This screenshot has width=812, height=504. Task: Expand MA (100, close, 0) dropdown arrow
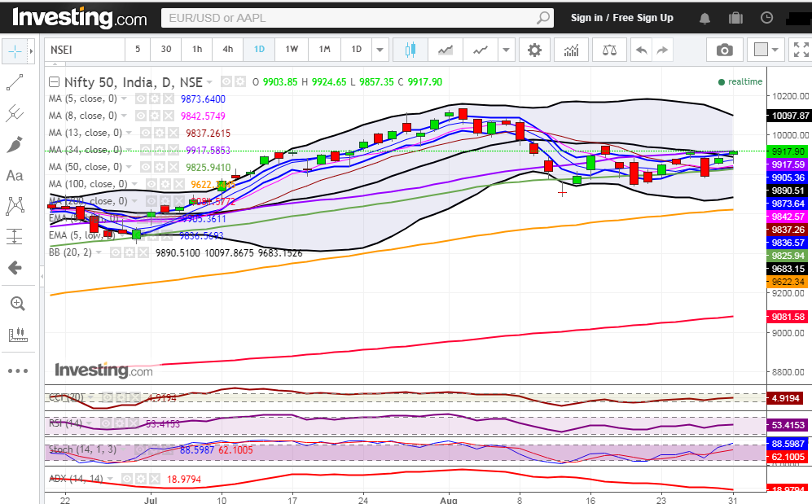pyautogui.click(x=134, y=184)
